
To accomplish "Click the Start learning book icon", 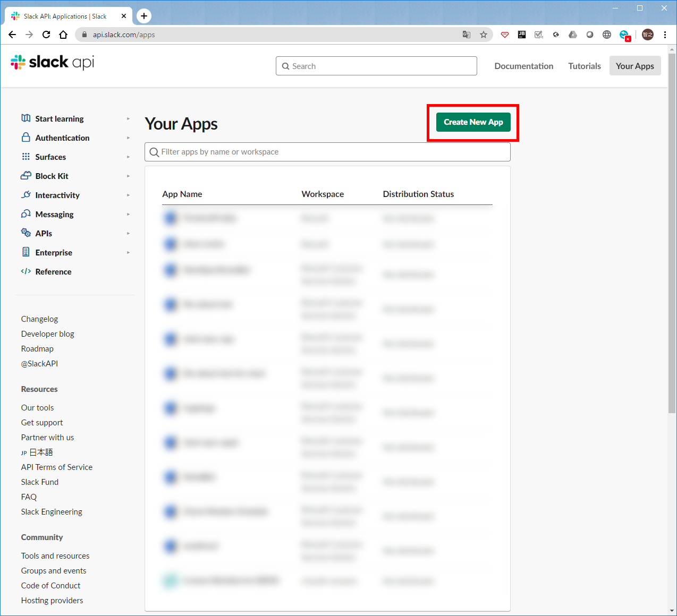I will click(x=26, y=118).
